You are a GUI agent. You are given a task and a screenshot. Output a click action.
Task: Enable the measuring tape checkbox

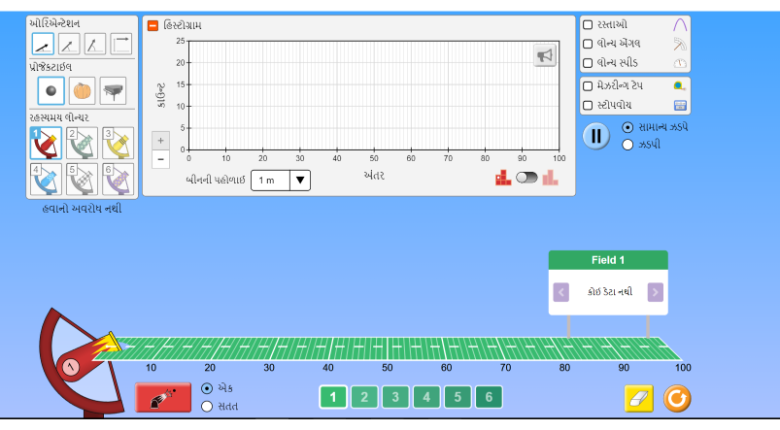pos(588,86)
